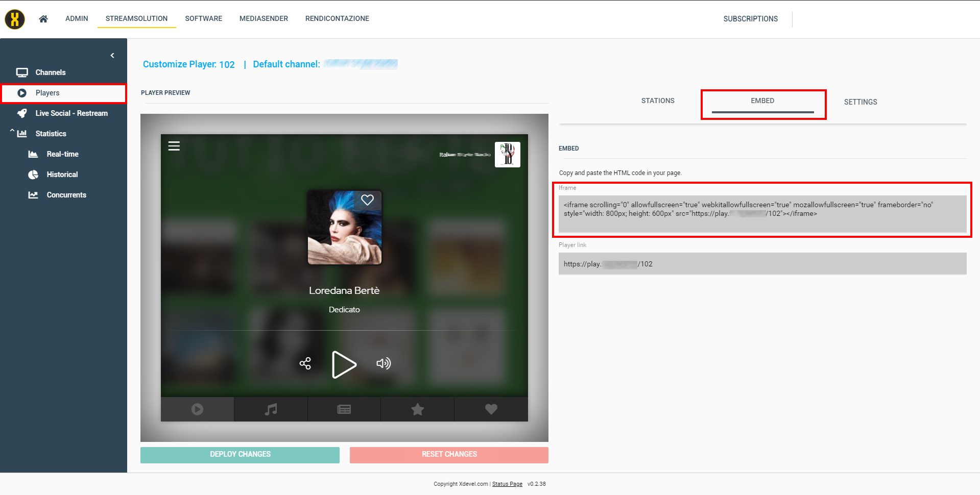Open the star favorites tab in player footer
980x495 pixels.
click(x=418, y=409)
